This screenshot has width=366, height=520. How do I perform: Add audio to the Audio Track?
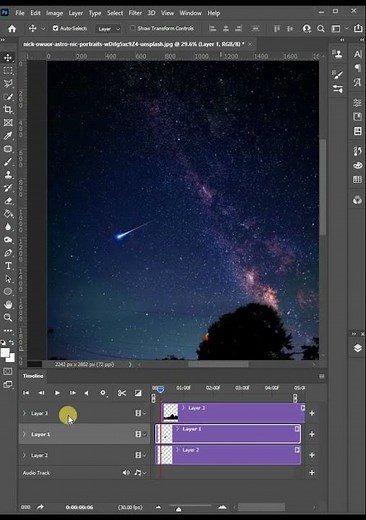tap(312, 472)
